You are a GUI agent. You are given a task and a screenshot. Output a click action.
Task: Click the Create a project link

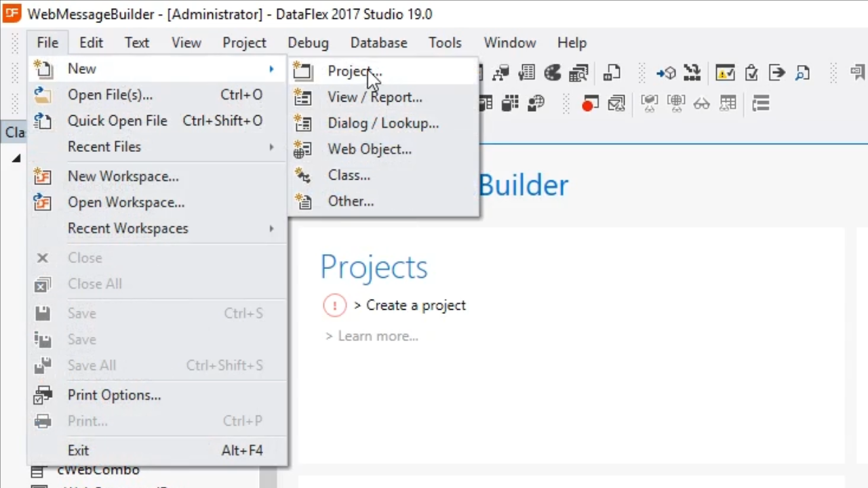[x=415, y=306]
